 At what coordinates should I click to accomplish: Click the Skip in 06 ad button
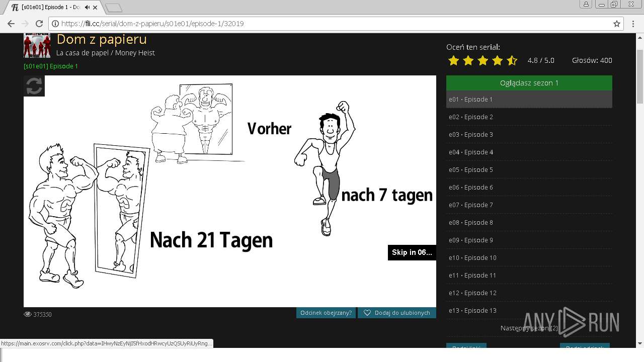click(x=412, y=252)
